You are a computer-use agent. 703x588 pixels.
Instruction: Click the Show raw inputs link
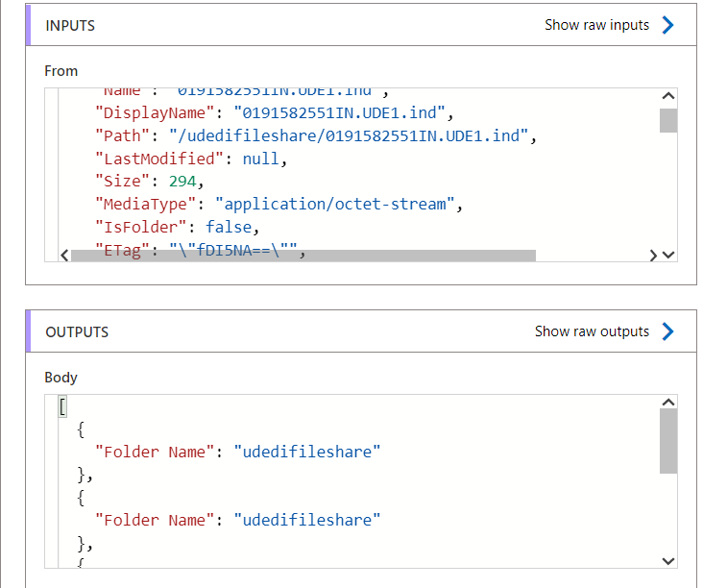pos(596,25)
